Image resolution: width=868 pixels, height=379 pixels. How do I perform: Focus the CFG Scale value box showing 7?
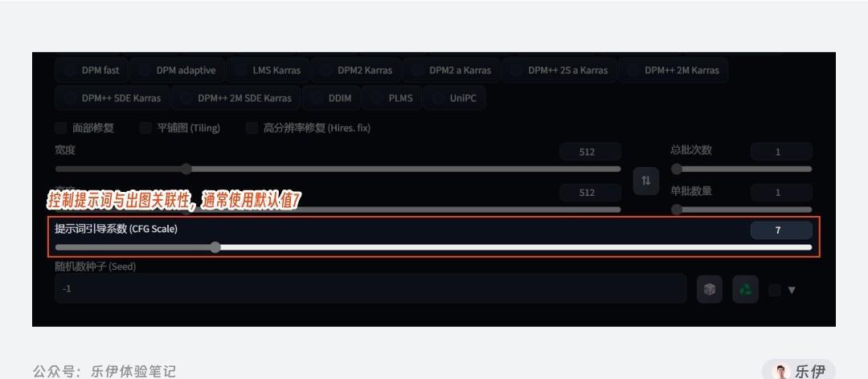(x=781, y=230)
